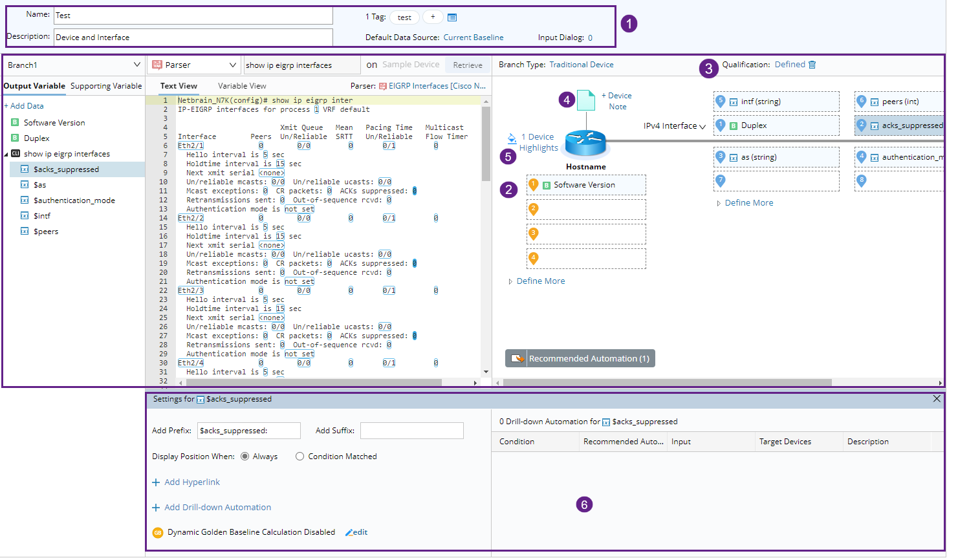
Task: Switch to the Variable View tab
Action: click(242, 85)
